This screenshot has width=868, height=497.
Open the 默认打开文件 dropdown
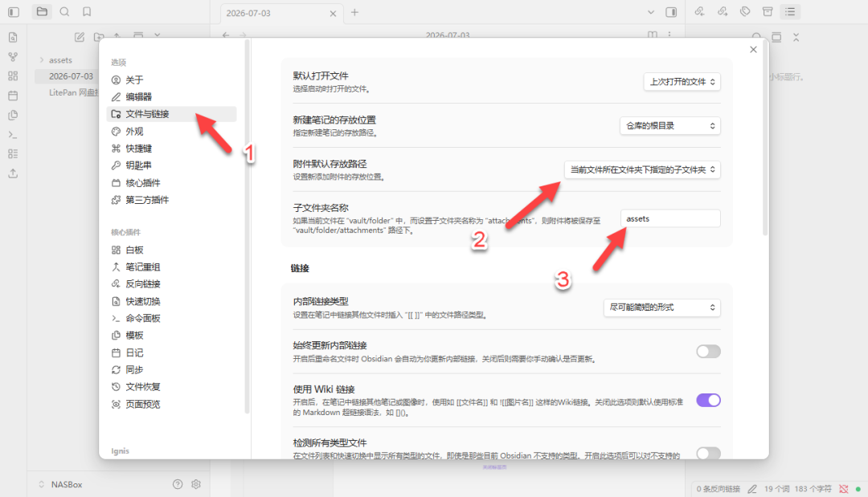pos(682,82)
